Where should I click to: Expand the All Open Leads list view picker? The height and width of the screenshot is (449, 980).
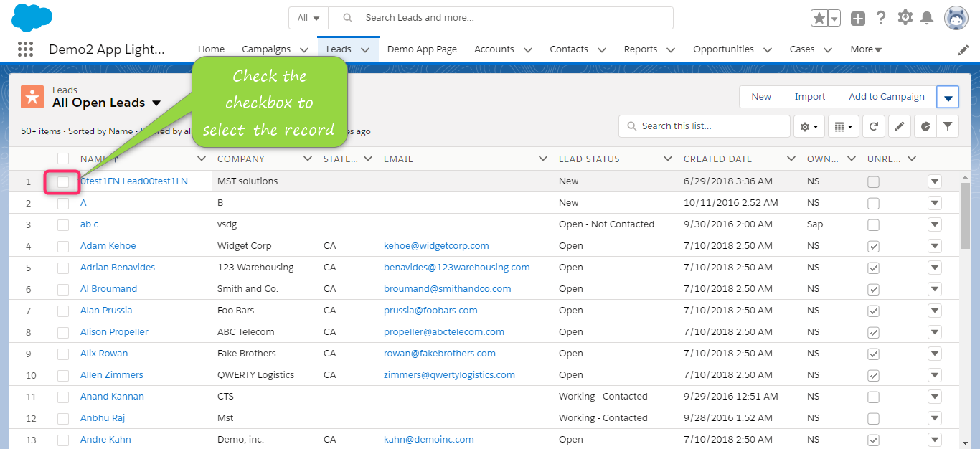pos(156,103)
